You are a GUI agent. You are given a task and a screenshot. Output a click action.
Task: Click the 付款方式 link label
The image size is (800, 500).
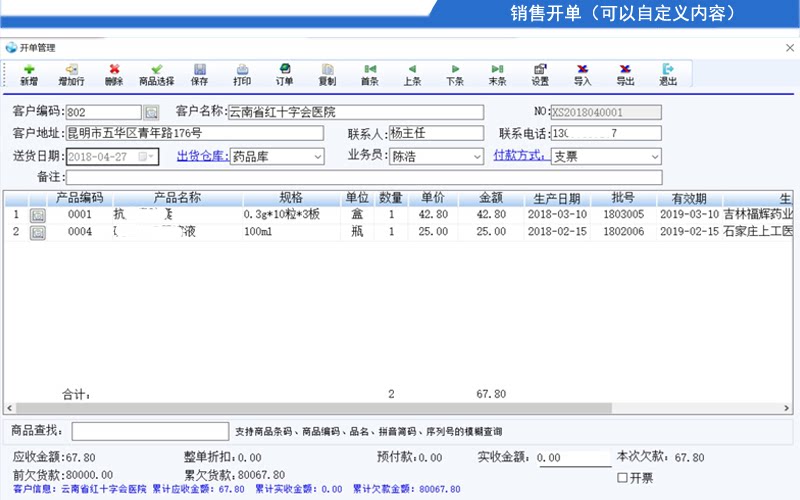click(521, 156)
